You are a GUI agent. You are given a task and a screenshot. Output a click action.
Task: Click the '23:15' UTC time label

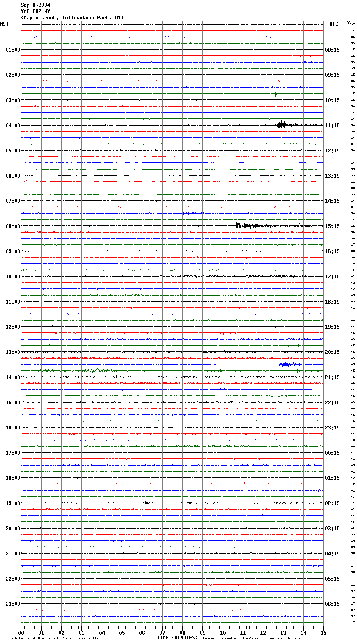point(332,428)
